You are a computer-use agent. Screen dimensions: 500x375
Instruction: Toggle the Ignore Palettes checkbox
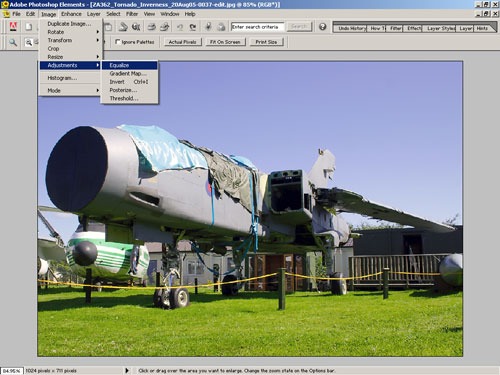coord(118,42)
